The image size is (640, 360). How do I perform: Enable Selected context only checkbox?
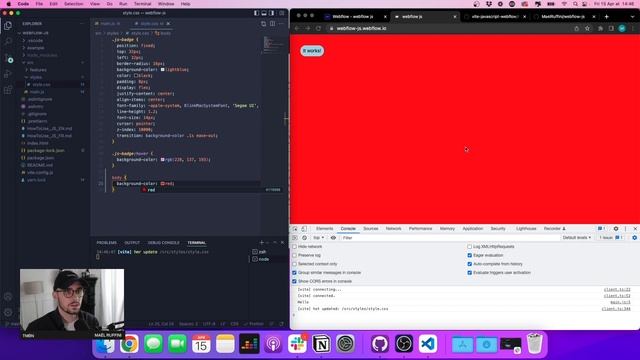click(295, 264)
